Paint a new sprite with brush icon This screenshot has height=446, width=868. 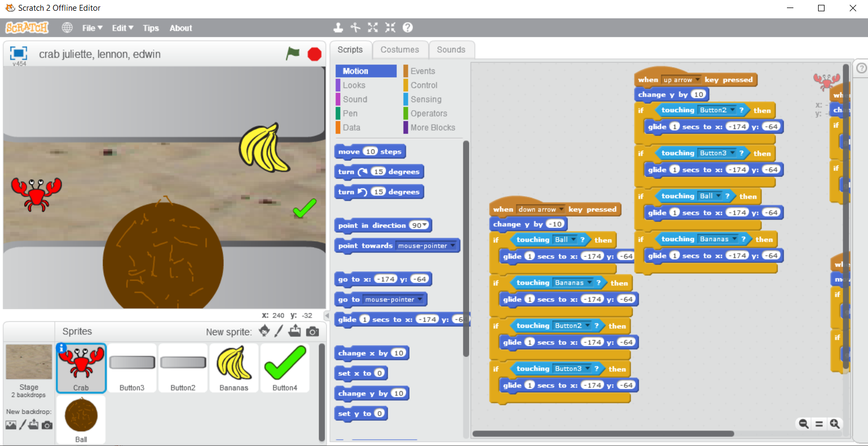point(279,332)
